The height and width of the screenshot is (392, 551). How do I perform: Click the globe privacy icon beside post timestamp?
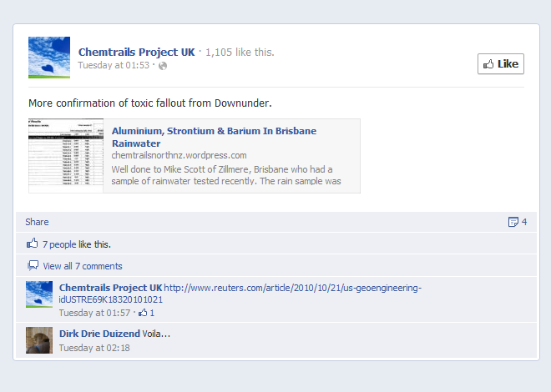pyautogui.click(x=163, y=66)
